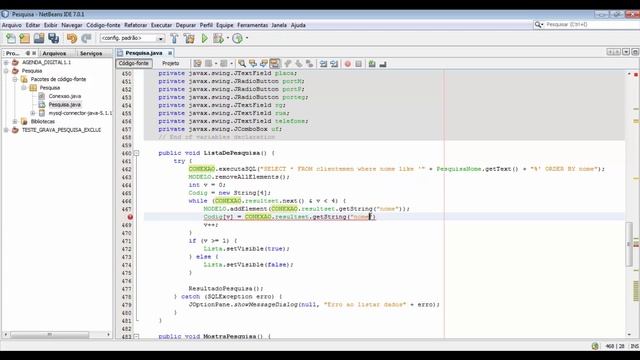Viewport: 640px width, 360px height.
Task: Find next occurrence in editor
Action: [264, 64]
